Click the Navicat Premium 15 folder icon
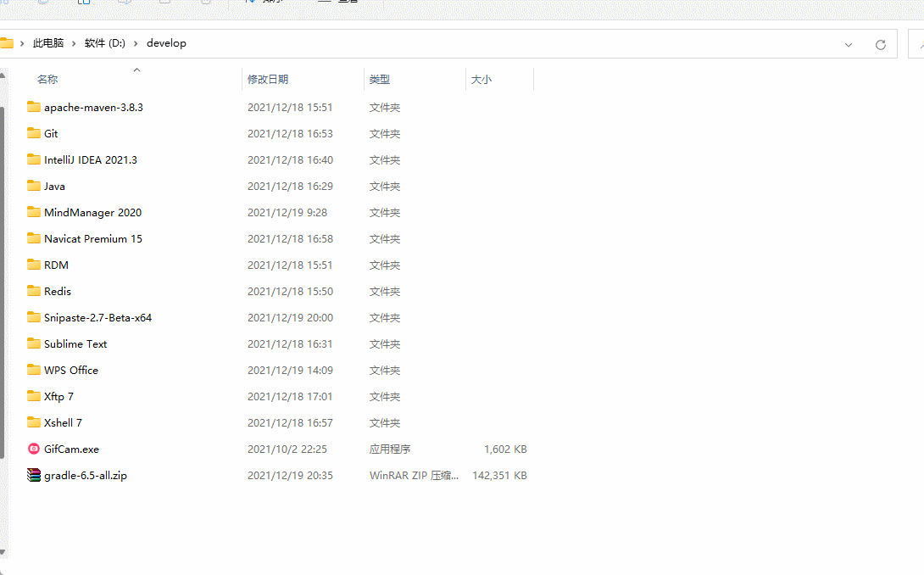 tap(34, 238)
